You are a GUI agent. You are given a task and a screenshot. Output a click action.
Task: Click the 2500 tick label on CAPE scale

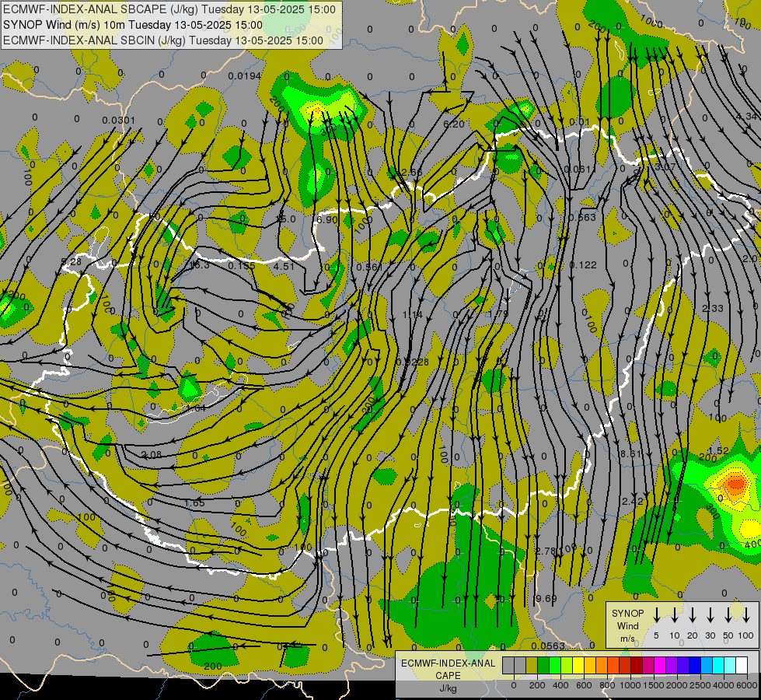700,685
